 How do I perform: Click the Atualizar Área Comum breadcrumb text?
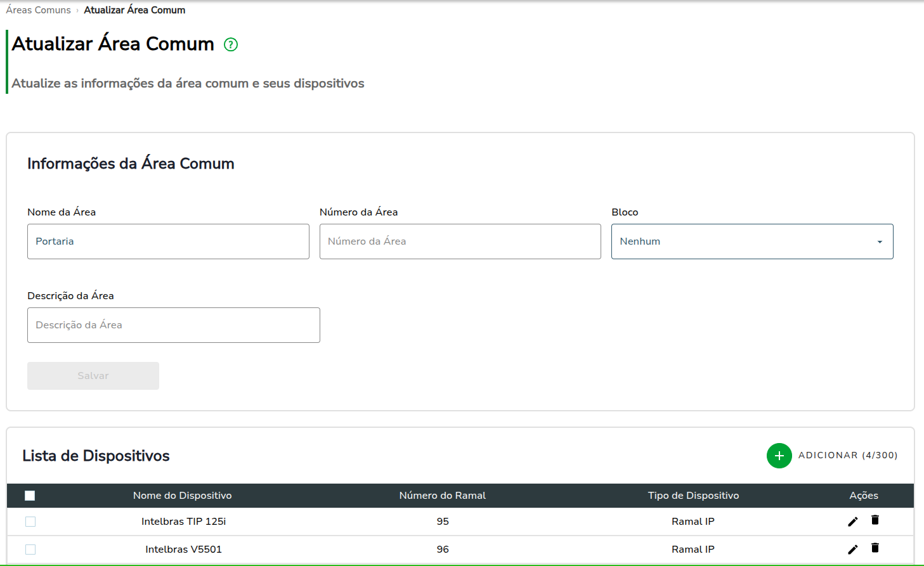tap(134, 10)
